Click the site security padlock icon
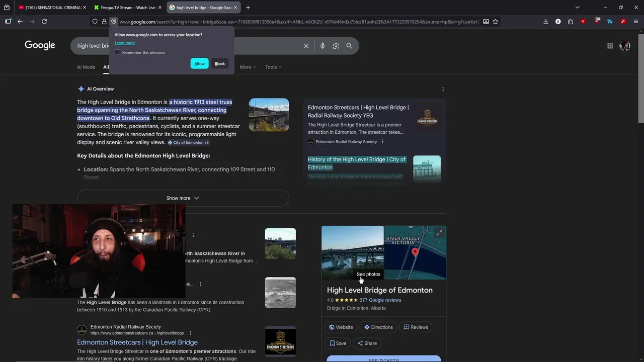Image resolution: width=644 pixels, height=362 pixels. click(x=104, y=22)
